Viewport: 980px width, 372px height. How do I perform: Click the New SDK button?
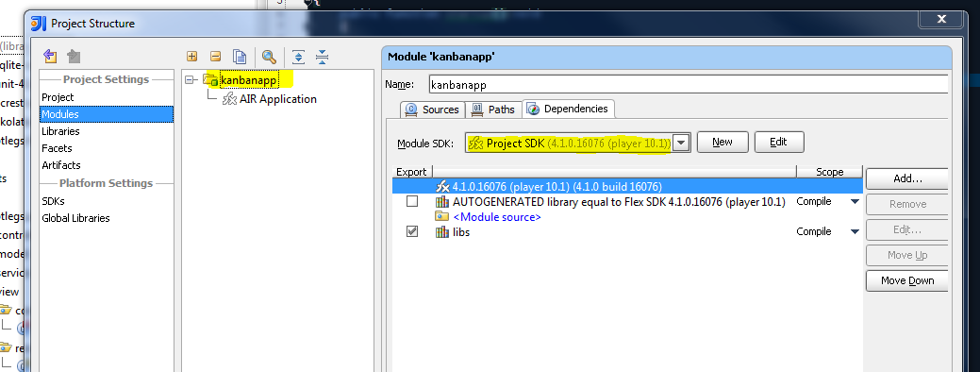tap(723, 142)
